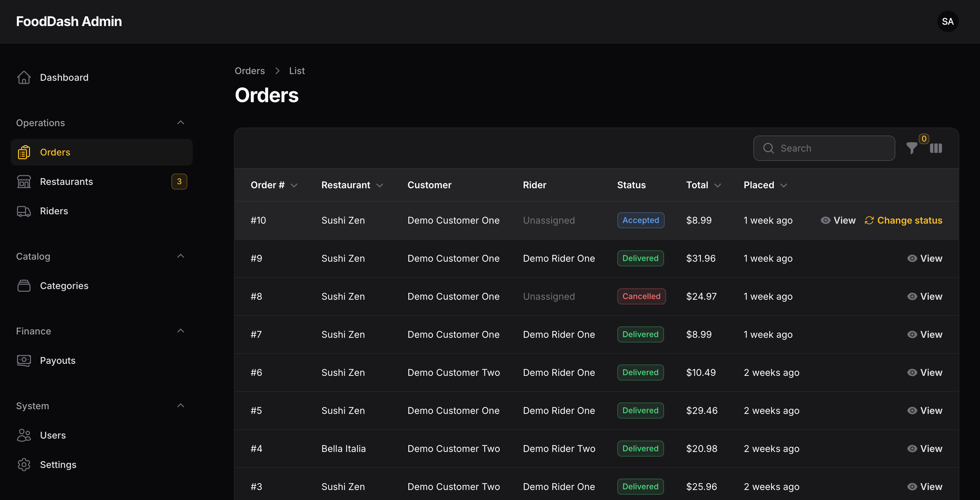Focus the Search input field
The image size is (980, 500).
(x=824, y=148)
